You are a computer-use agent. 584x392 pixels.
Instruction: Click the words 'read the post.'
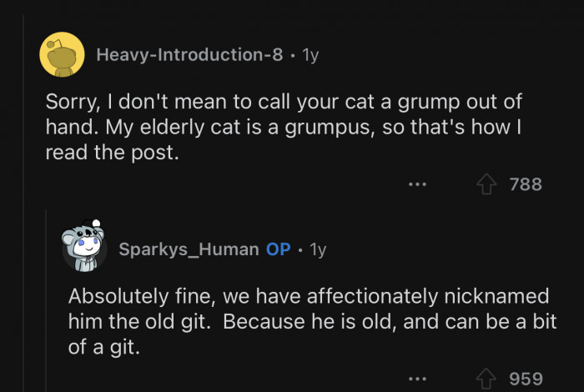pyautogui.click(x=112, y=154)
